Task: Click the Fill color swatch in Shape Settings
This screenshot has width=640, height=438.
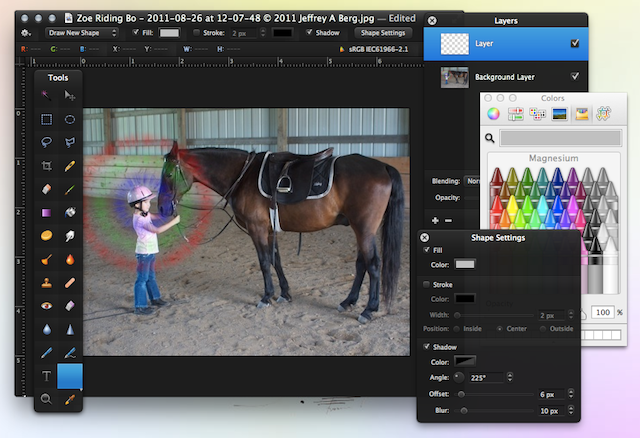Action: pyautogui.click(x=466, y=264)
